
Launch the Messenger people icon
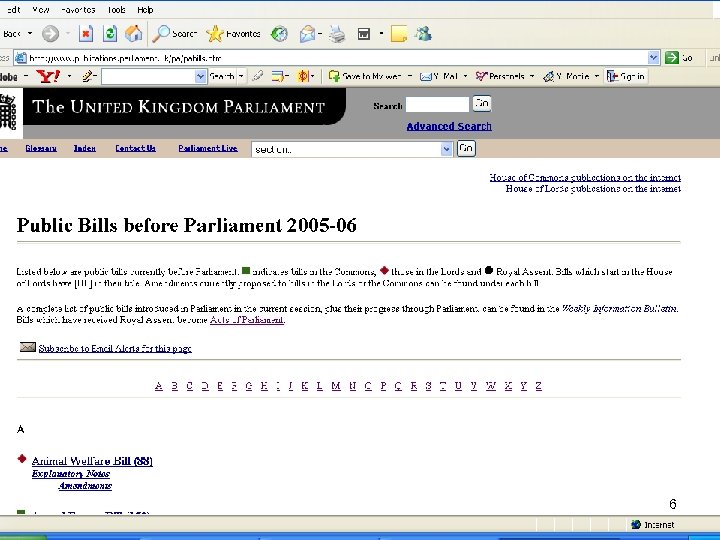[423, 34]
